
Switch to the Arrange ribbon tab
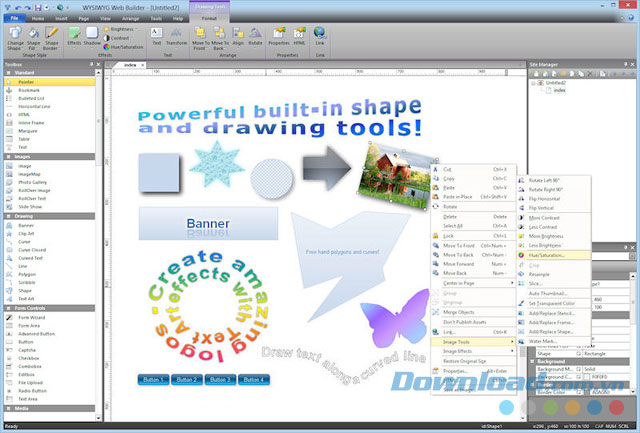tap(130, 19)
